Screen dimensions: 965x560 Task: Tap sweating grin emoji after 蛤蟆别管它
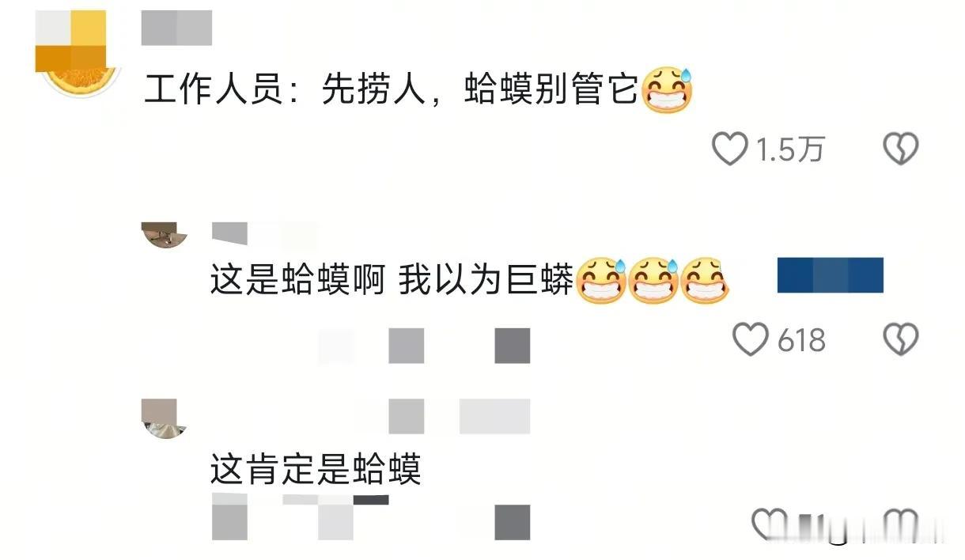668,91
